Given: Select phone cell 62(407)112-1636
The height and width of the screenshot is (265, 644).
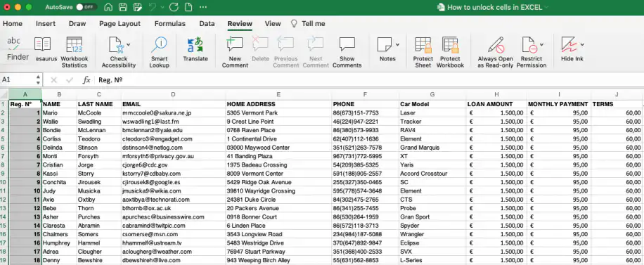Looking at the screenshot, I should 365,139.
